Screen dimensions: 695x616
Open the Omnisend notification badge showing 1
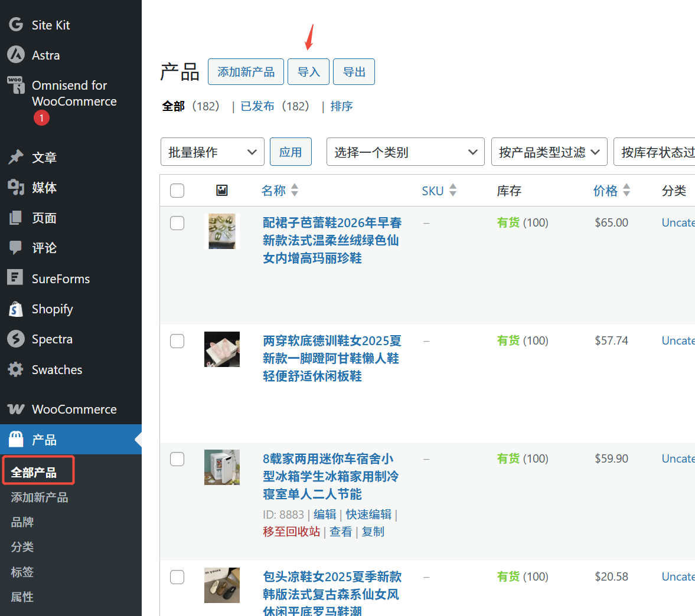tap(41, 118)
